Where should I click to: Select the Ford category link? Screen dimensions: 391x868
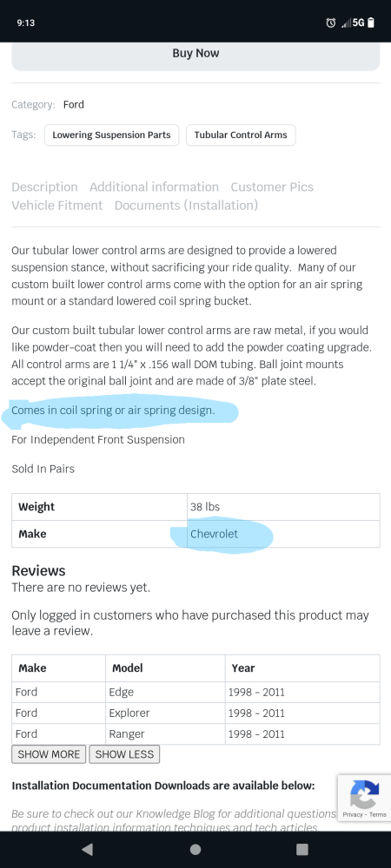(x=74, y=105)
